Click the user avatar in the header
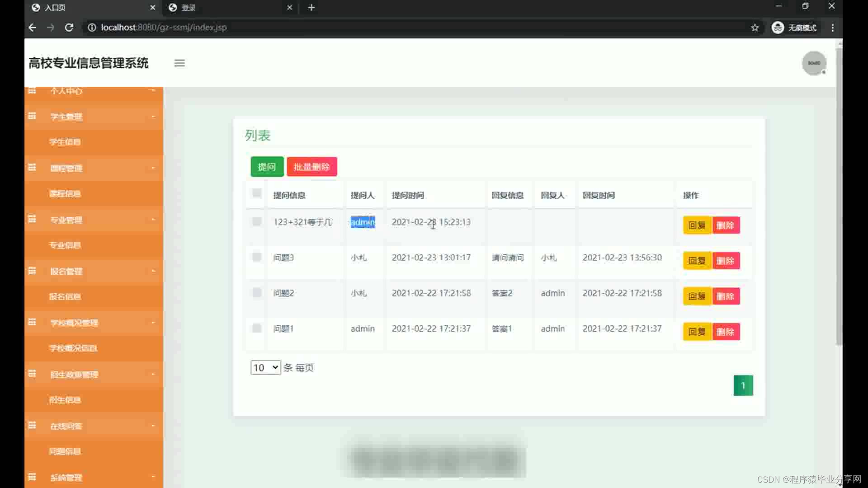The image size is (868, 488). pyautogui.click(x=814, y=63)
